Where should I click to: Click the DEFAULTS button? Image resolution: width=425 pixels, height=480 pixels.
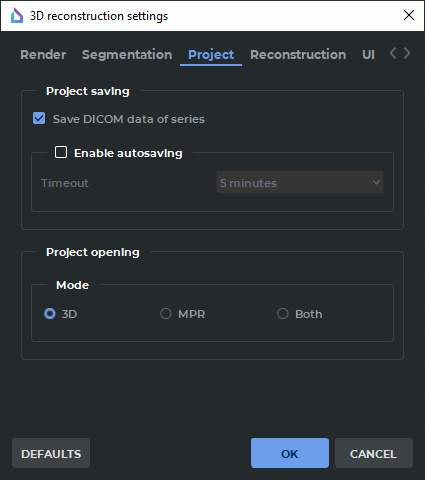coord(51,453)
